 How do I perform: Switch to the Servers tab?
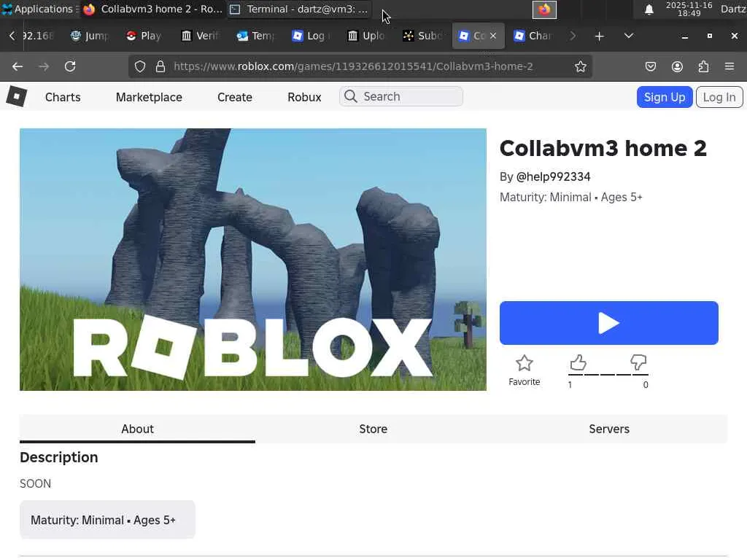[x=608, y=429]
